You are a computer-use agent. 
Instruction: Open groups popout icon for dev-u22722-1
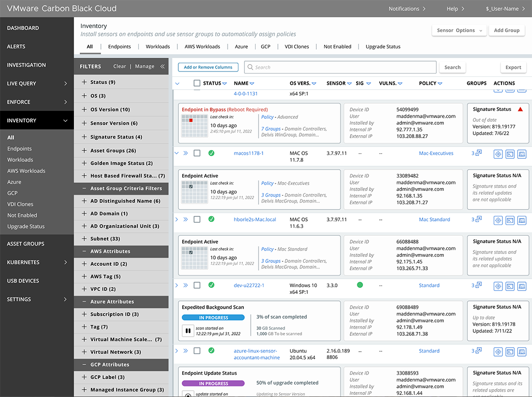478,285
